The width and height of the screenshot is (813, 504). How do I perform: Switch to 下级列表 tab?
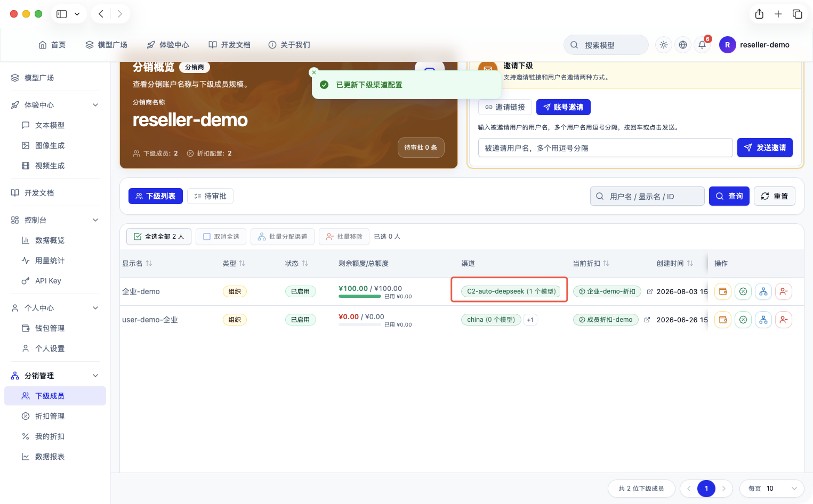156,196
